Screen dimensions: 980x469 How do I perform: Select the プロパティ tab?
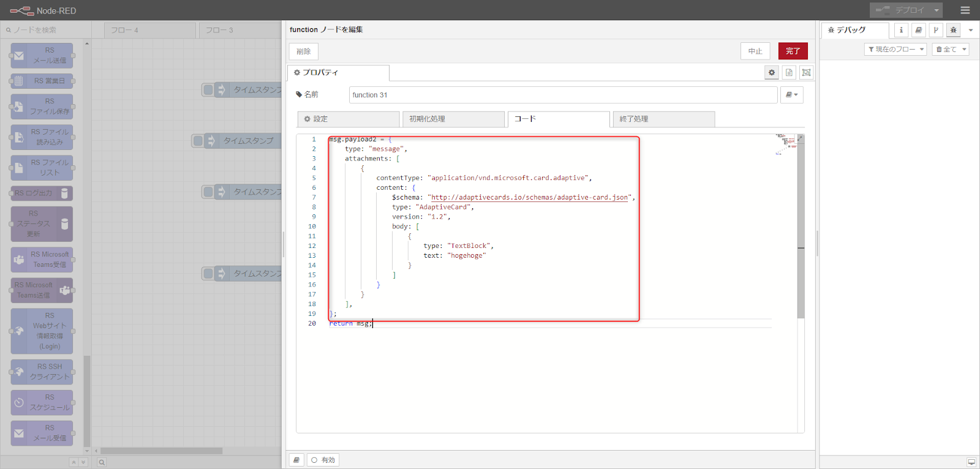click(x=338, y=72)
